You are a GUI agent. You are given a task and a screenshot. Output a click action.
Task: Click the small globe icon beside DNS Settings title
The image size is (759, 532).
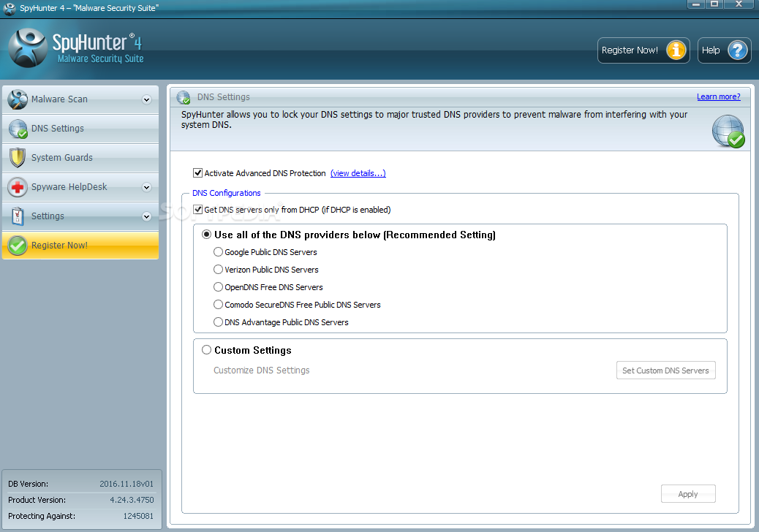[184, 97]
